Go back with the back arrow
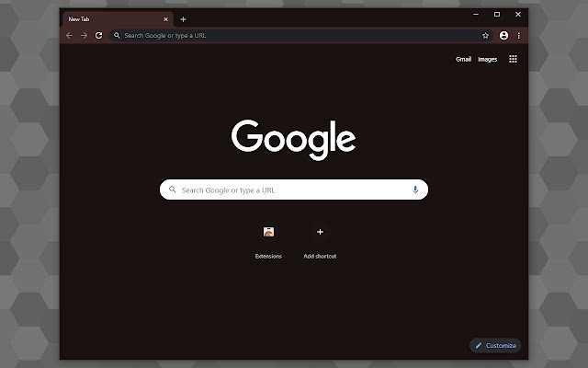 click(70, 35)
